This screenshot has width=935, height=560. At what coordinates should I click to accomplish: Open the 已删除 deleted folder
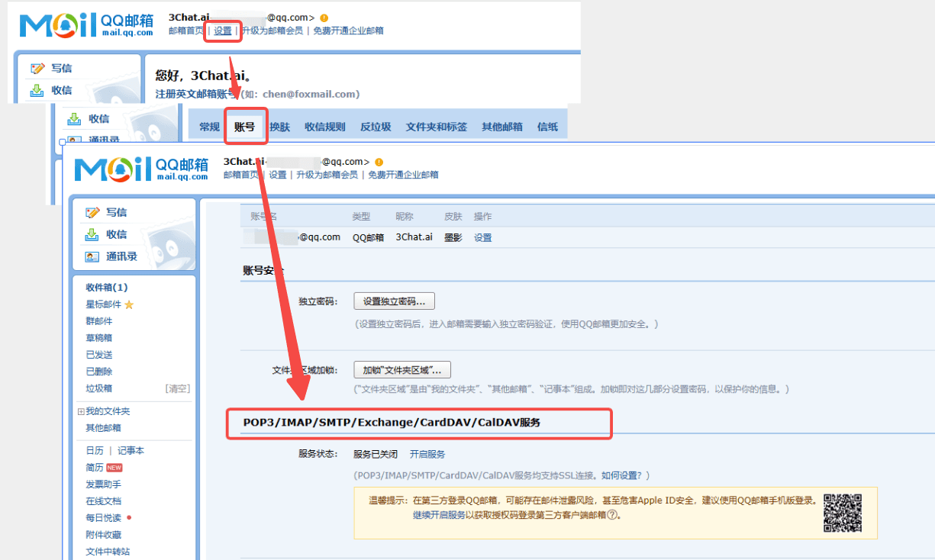[99, 372]
